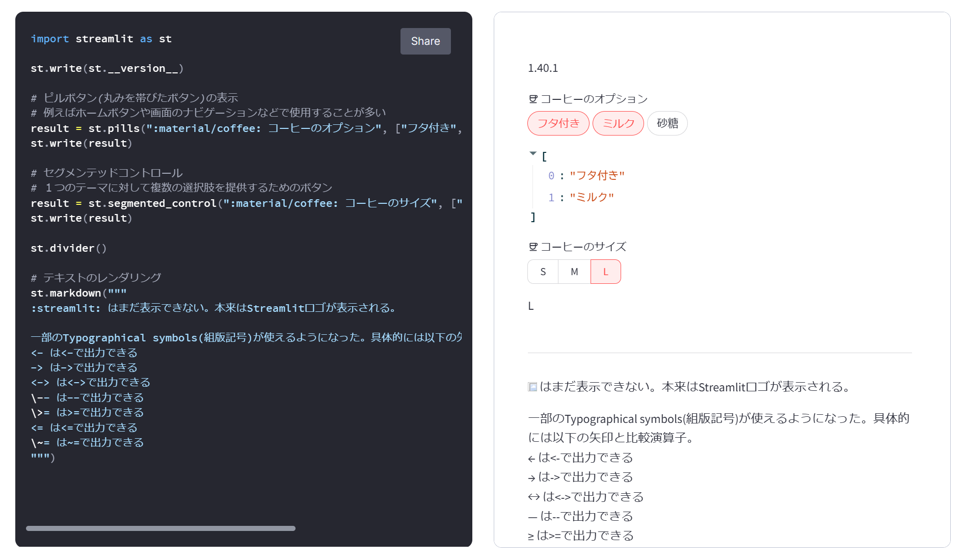This screenshot has height=560, width=963.
Task: Click the JSON value "フタ付き" at index 0
Action: [599, 175]
